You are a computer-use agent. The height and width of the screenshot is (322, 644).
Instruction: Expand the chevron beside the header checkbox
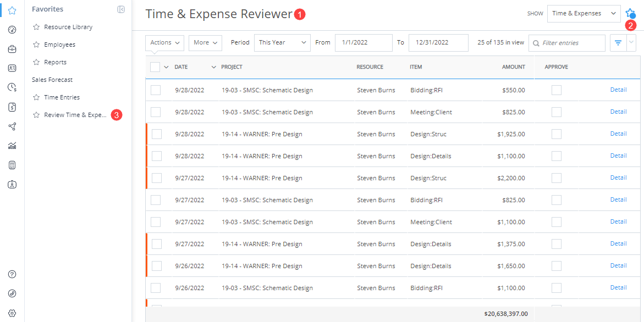[166, 67]
